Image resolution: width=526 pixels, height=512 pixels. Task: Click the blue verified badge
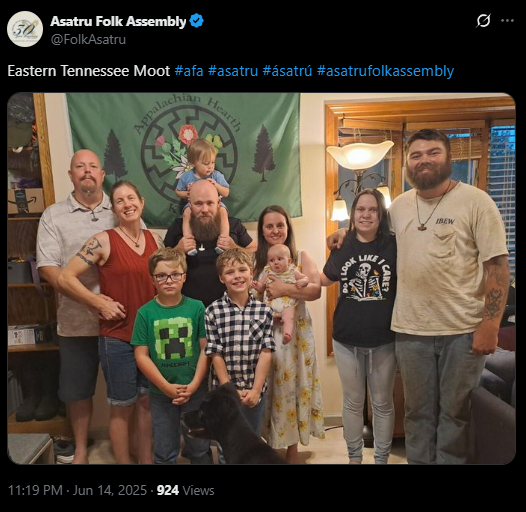coord(196,21)
